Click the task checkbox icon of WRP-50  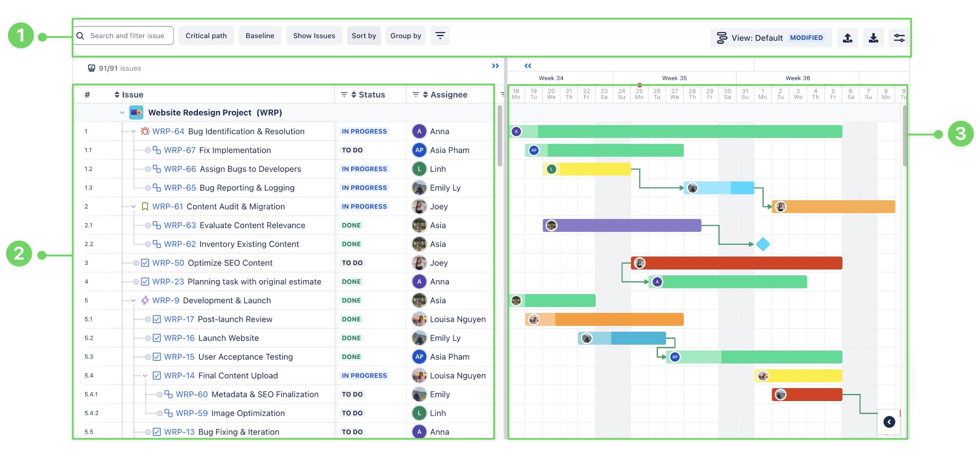(x=145, y=263)
